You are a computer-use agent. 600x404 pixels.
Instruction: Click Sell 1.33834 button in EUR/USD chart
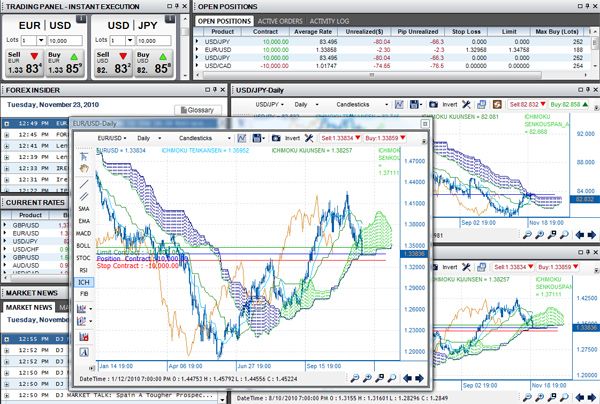point(341,138)
